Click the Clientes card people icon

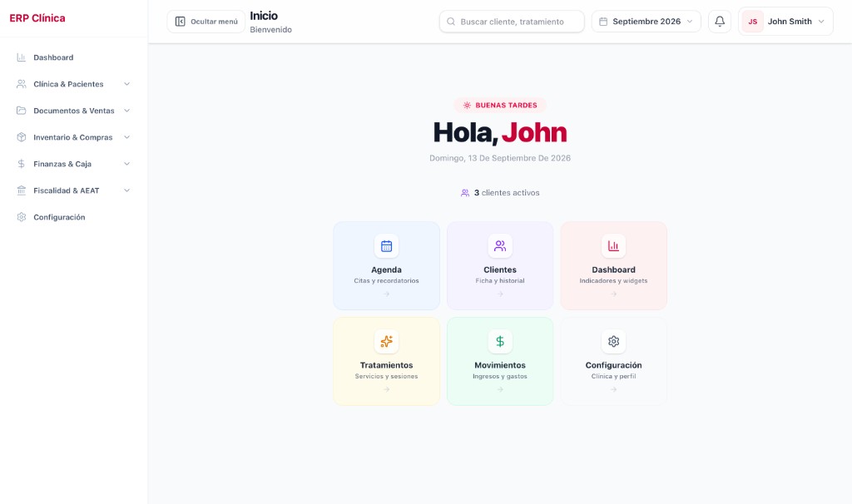point(500,246)
